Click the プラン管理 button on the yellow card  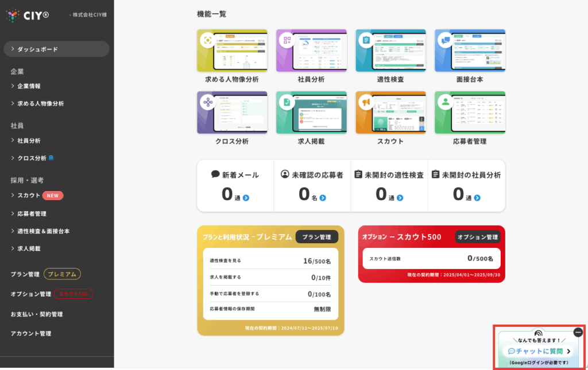(x=316, y=237)
